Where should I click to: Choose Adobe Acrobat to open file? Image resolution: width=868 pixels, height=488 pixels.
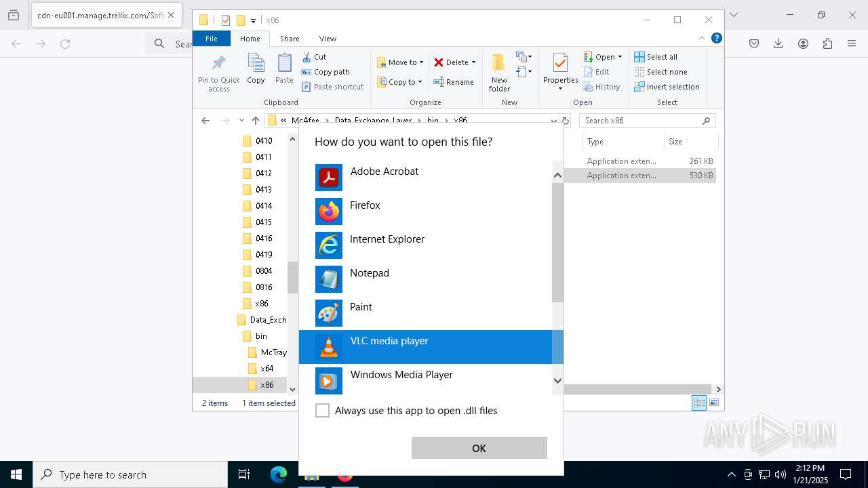tap(426, 178)
